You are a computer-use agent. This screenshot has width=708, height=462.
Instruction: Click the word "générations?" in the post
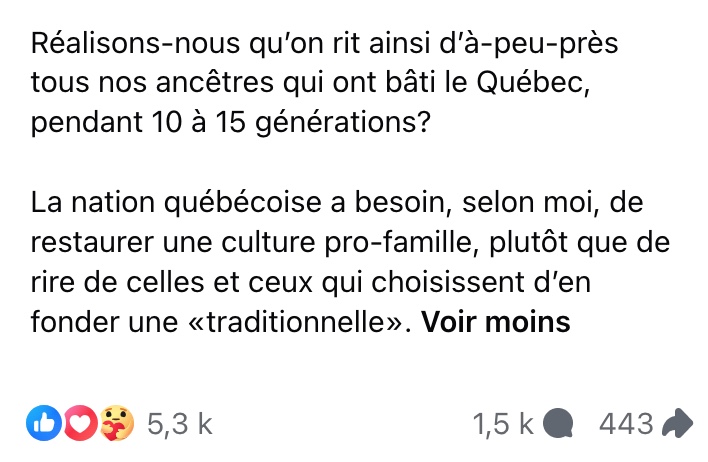(322, 127)
